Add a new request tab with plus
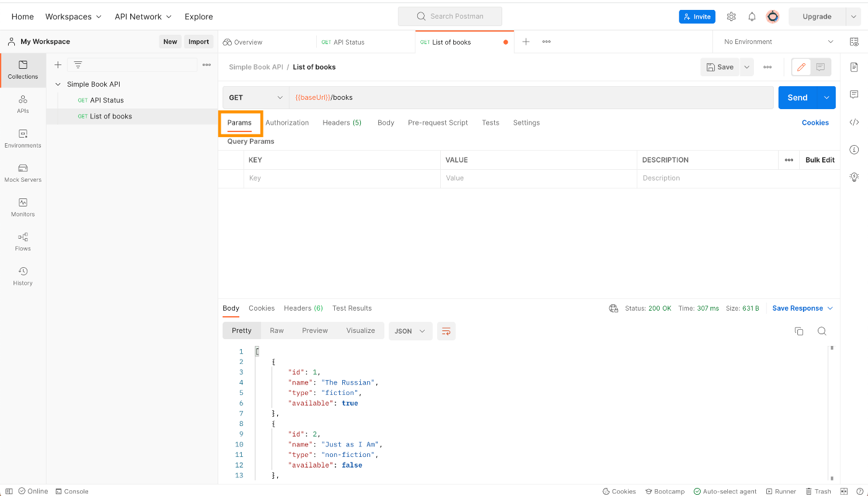Screen dimensions: 868x496 click(526, 42)
